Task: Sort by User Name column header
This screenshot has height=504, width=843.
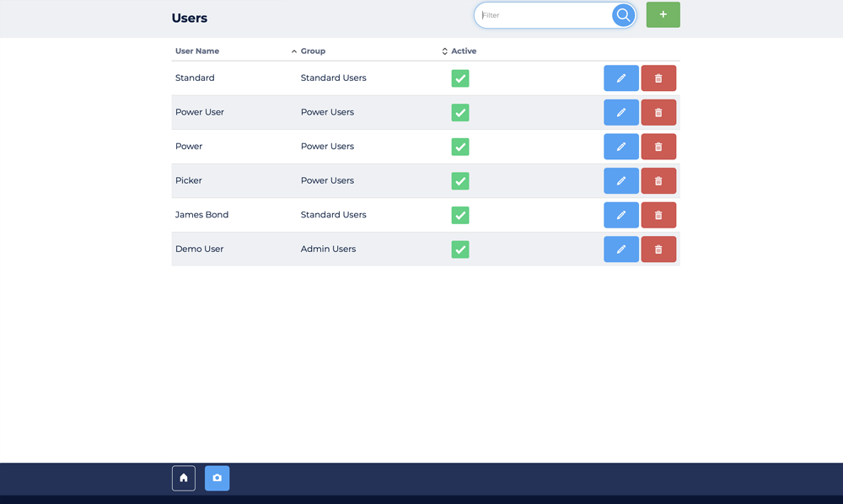Action: click(x=197, y=51)
